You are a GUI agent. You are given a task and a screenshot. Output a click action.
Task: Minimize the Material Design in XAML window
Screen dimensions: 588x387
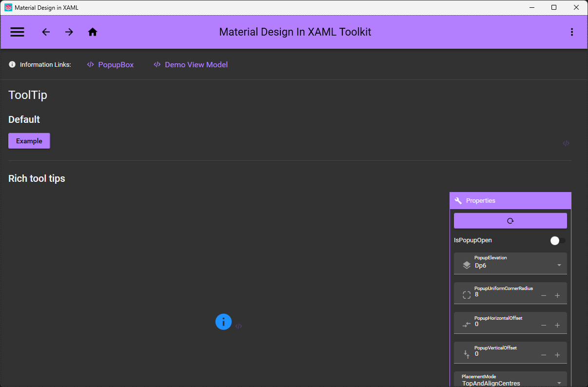(531, 7)
